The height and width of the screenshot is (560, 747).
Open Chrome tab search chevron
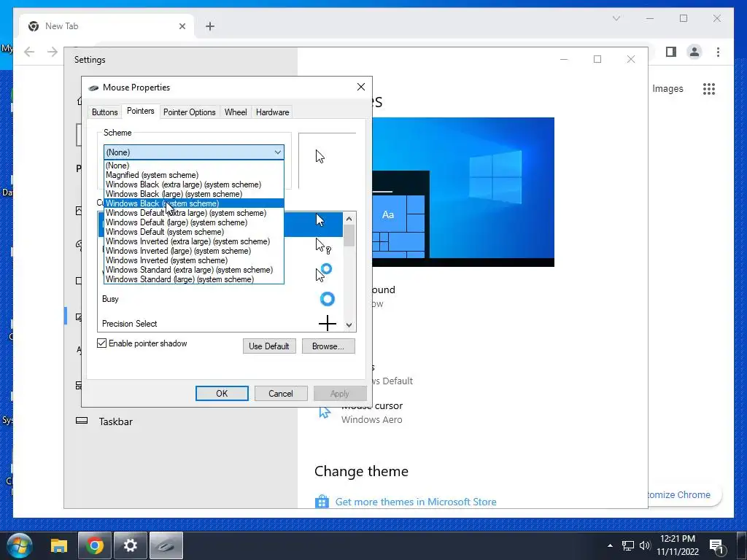click(x=616, y=18)
